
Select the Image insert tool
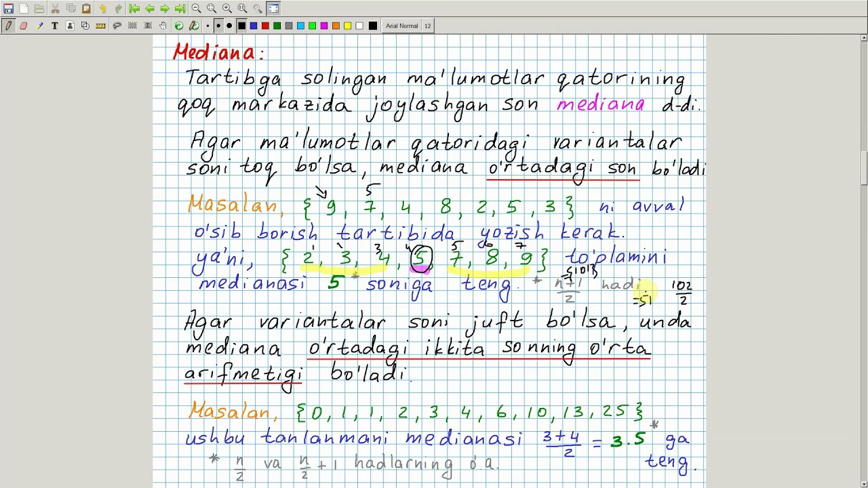click(x=70, y=26)
